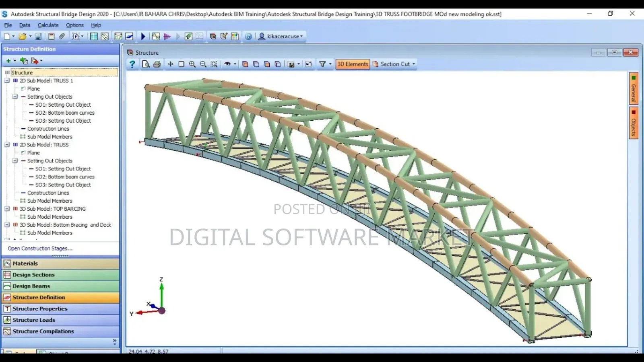The image size is (644, 362).
Task: Click the blue grid table icon in main toolbar
Action: 94,36
